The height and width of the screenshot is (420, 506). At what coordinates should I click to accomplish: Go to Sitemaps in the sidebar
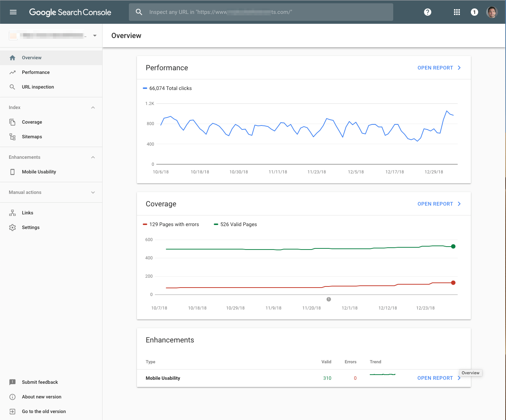(32, 137)
